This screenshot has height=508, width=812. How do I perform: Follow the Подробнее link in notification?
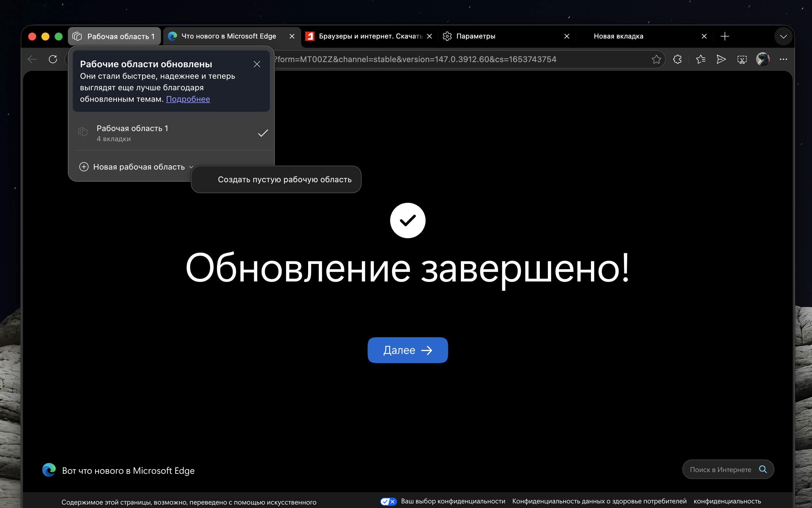coord(188,99)
